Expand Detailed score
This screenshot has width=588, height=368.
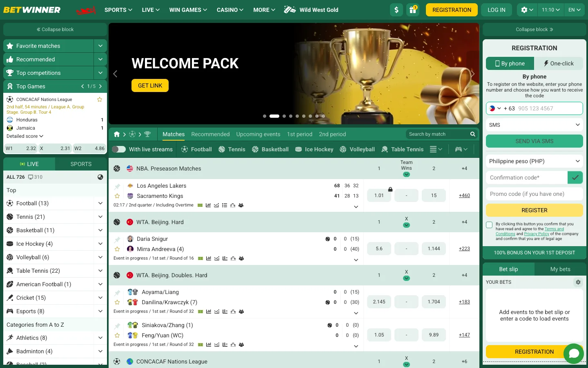tap(25, 136)
